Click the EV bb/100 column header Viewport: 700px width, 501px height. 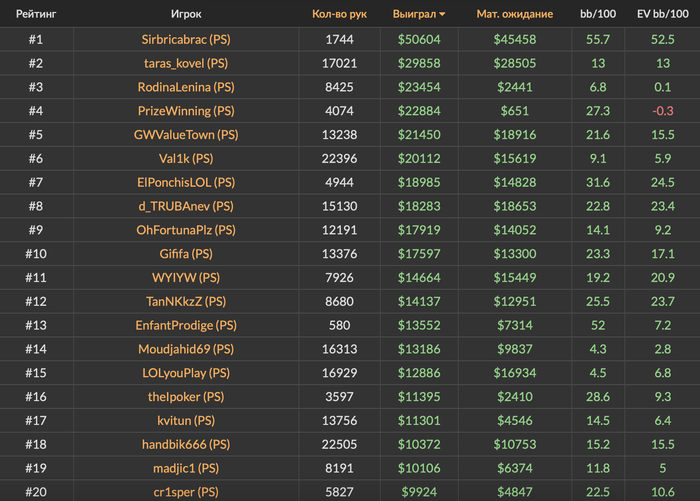coord(663,14)
